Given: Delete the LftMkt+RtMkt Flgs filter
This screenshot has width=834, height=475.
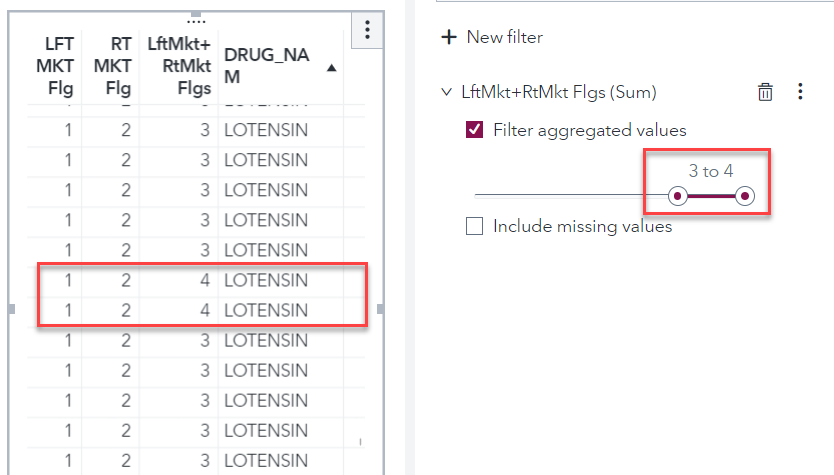Looking at the screenshot, I should click(765, 92).
